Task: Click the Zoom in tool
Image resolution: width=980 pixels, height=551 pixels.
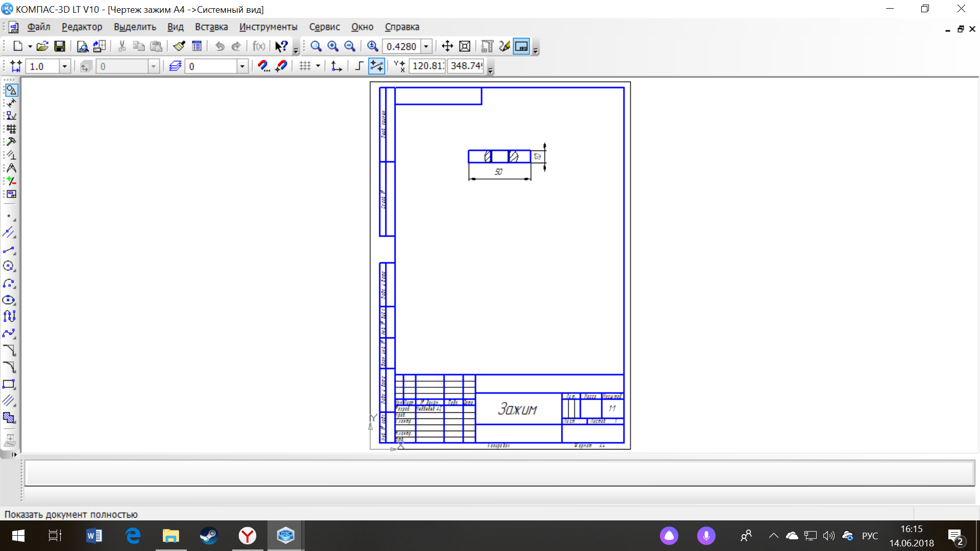Action: 332,46
